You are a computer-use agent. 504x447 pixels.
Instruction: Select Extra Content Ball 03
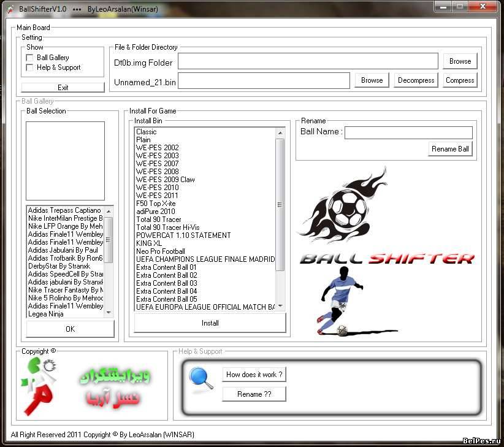coord(205,283)
